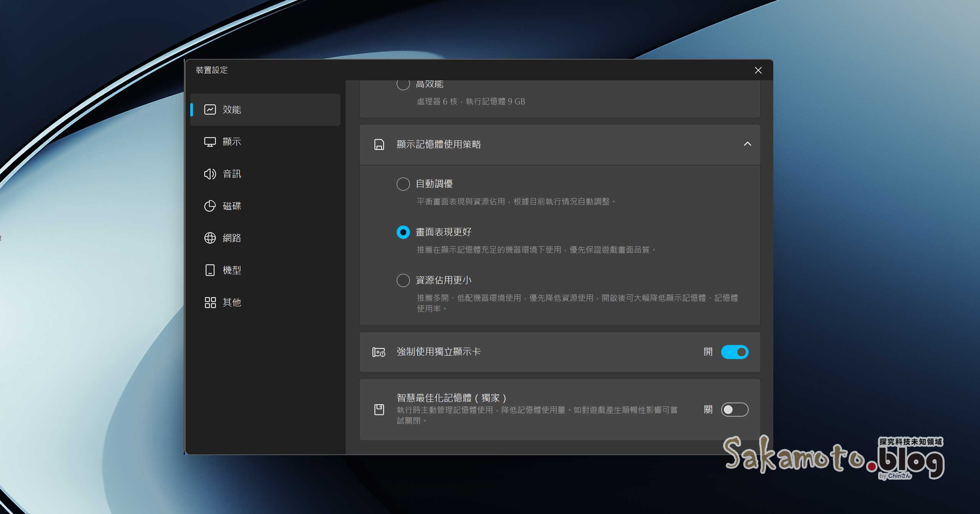Click the 強制使用獨立顯示卡 graphics card icon
The height and width of the screenshot is (514, 980).
379,352
